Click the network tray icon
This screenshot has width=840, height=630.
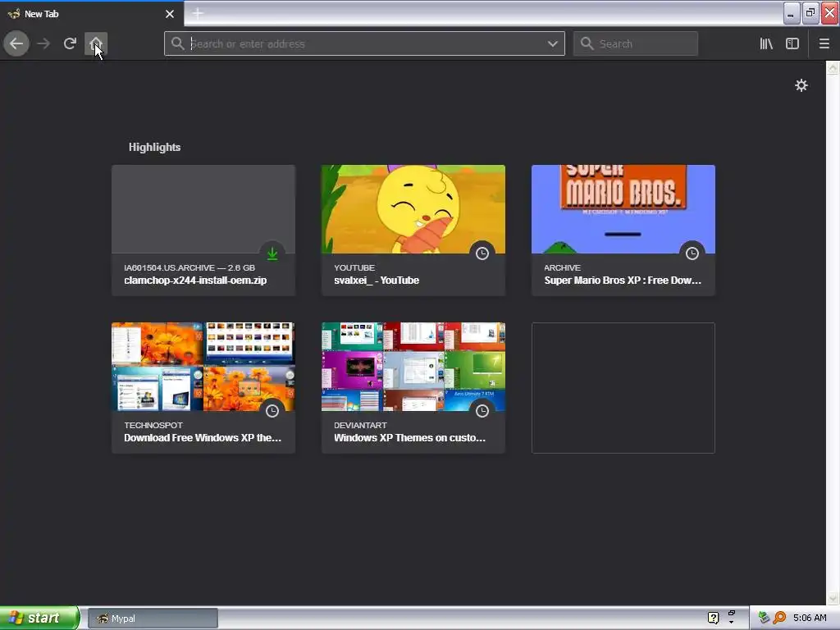(x=764, y=619)
